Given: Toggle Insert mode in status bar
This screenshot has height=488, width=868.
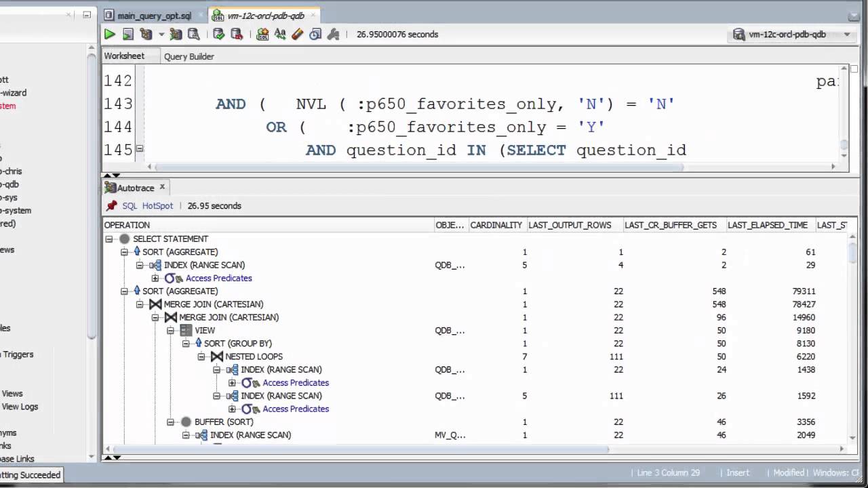Looking at the screenshot, I should [738, 472].
